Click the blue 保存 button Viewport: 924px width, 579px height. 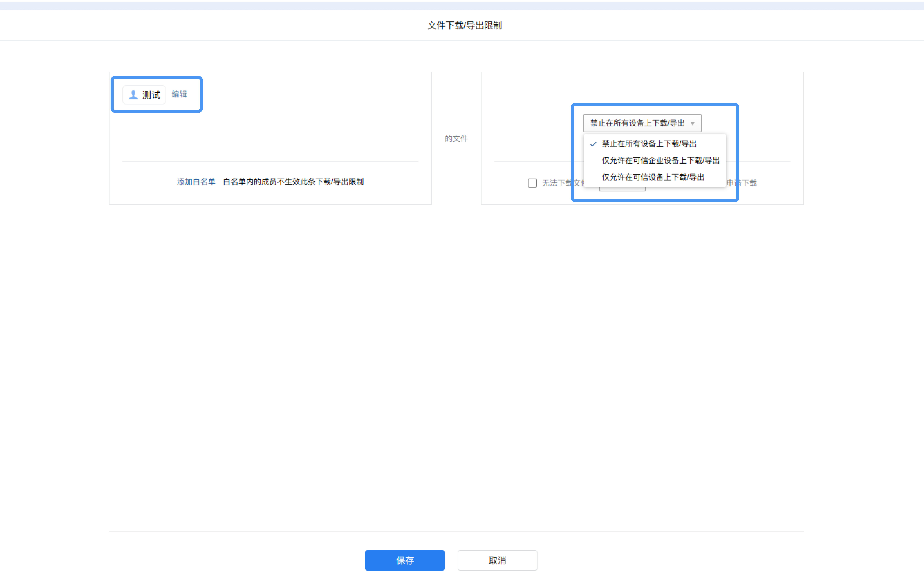click(x=405, y=560)
